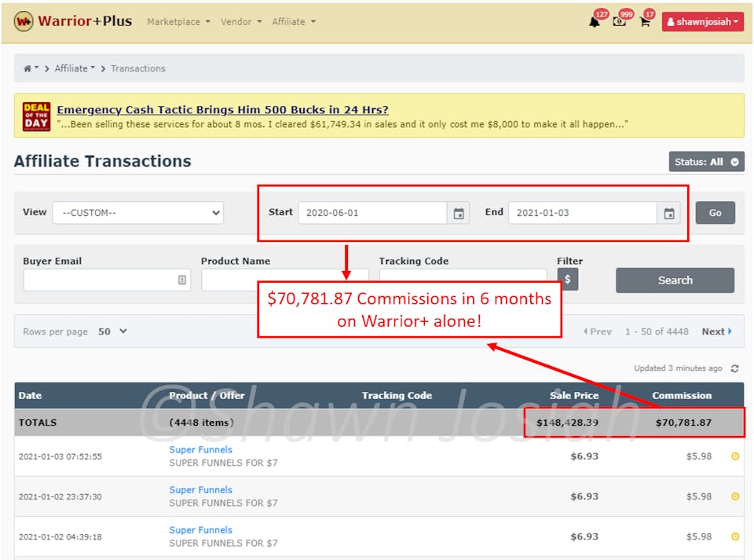Click the 'Updated 3 minutes ago' text

[678, 368]
